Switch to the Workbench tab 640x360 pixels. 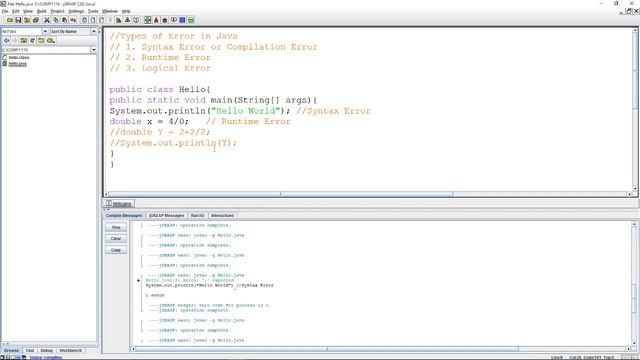71,351
